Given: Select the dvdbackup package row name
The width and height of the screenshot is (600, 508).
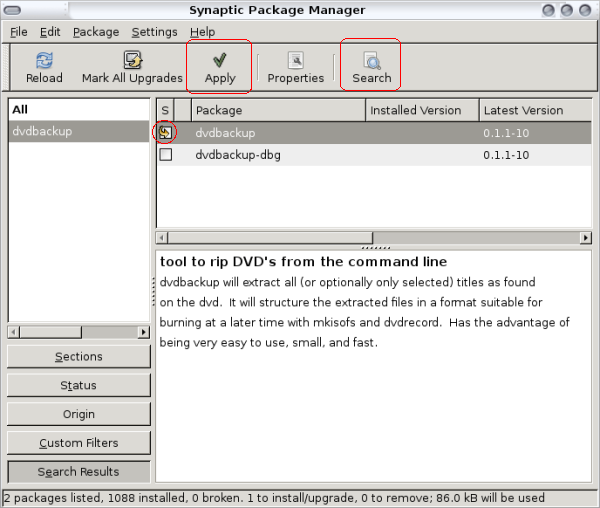Looking at the screenshot, I should [x=225, y=133].
